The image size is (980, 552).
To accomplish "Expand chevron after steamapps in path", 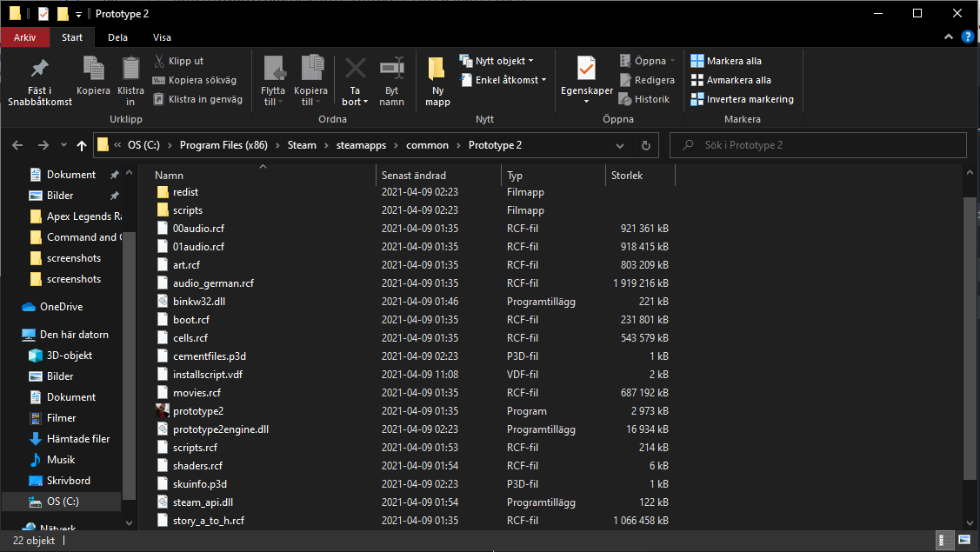I will (x=396, y=145).
